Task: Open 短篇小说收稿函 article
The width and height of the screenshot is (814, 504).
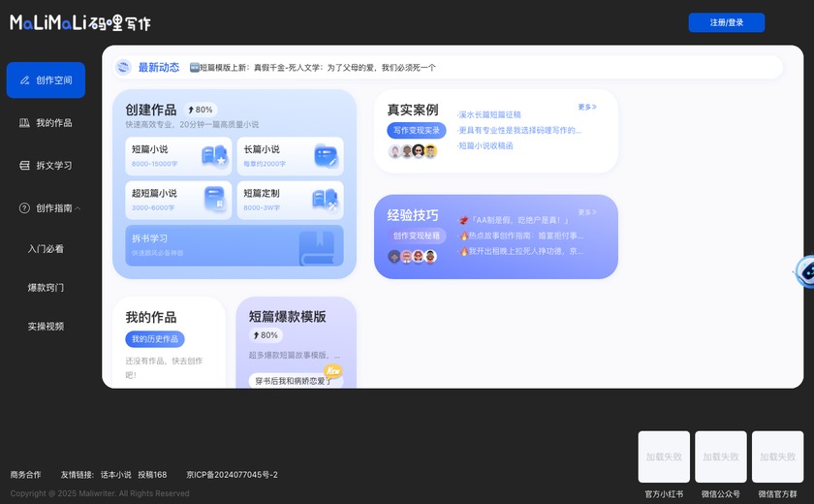Action: (485, 145)
